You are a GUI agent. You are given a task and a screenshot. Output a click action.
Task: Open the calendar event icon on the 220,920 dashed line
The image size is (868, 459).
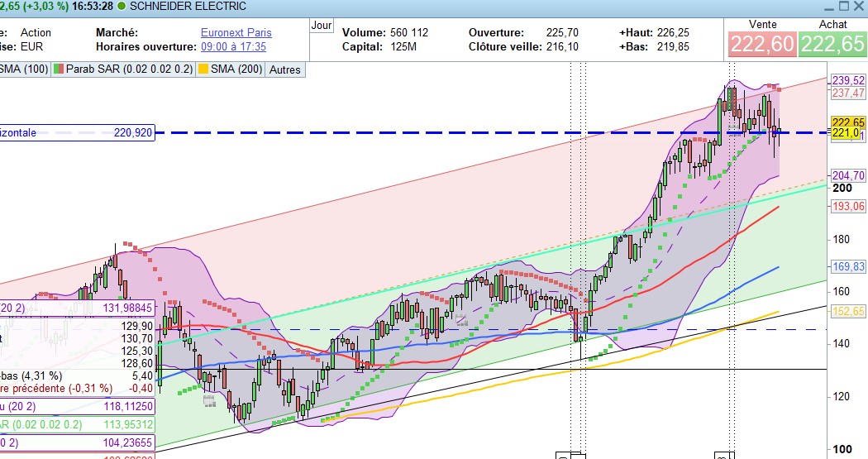tap(734, 130)
